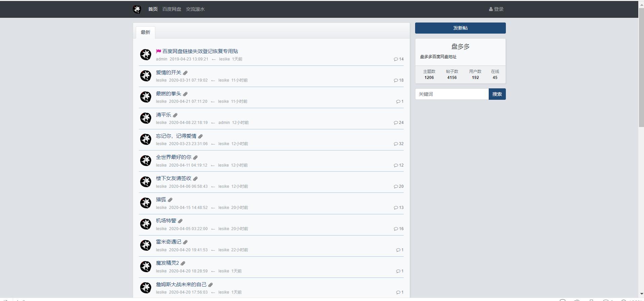This screenshot has width=644, height=301.
Task: Click the author admin under the pinned thread
Action: click(x=161, y=59)
